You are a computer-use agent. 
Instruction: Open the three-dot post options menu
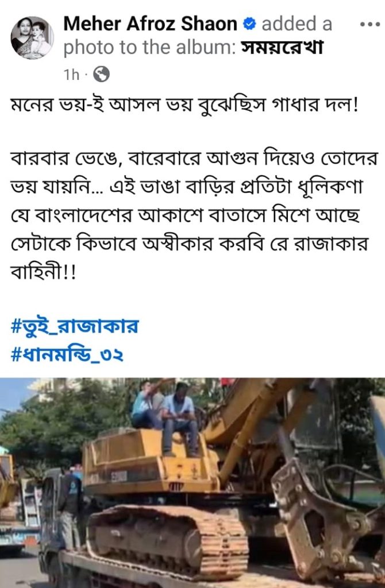[369, 25]
